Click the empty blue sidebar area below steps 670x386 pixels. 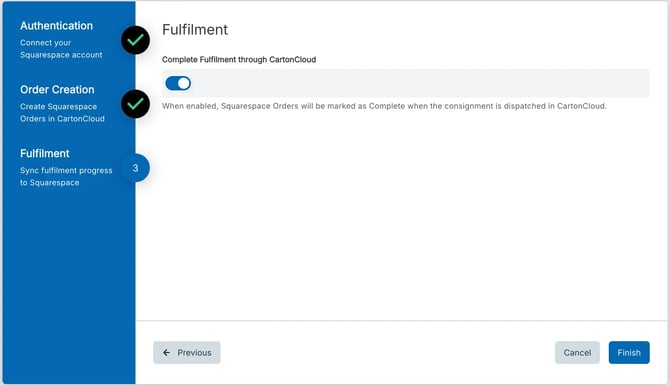point(69,286)
